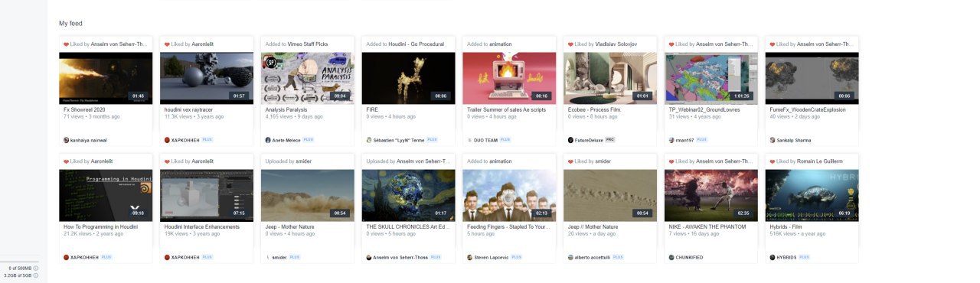The image size is (980, 283).
Task: Open the Analysis Paralysis video thumbnail
Action: [x=309, y=78]
